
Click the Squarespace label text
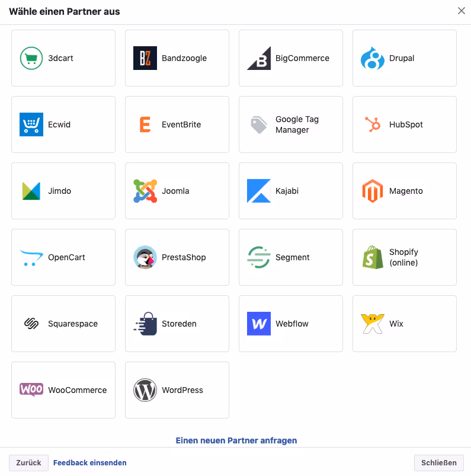point(73,324)
